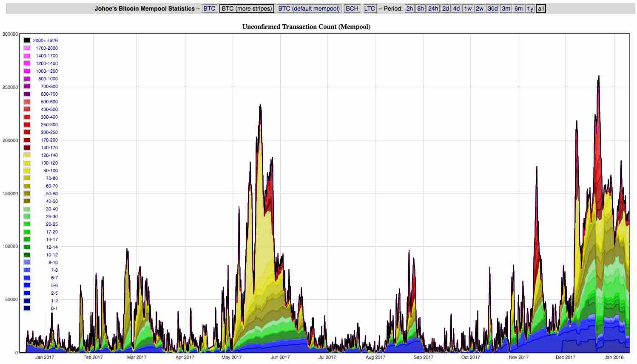Click the 70-80 legend swatch
The height and width of the screenshot is (364, 637).
27,178
